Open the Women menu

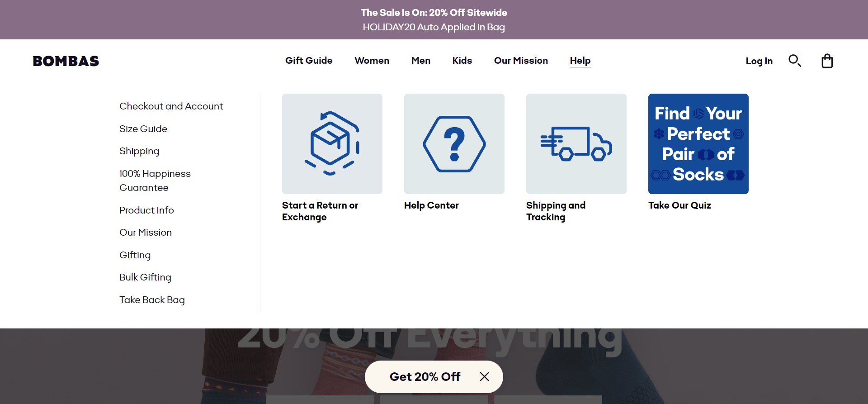[x=372, y=61]
